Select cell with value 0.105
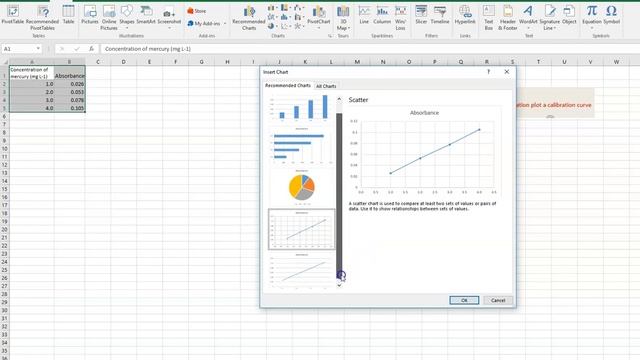This screenshot has height=360, width=640. click(x=69, y=108)
